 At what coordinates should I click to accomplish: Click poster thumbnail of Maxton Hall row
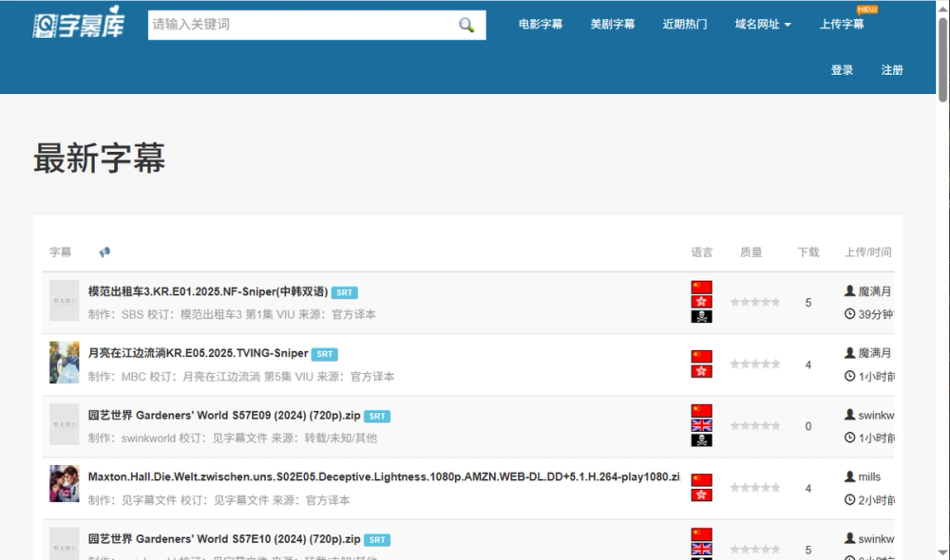click(x=65, y=483)
